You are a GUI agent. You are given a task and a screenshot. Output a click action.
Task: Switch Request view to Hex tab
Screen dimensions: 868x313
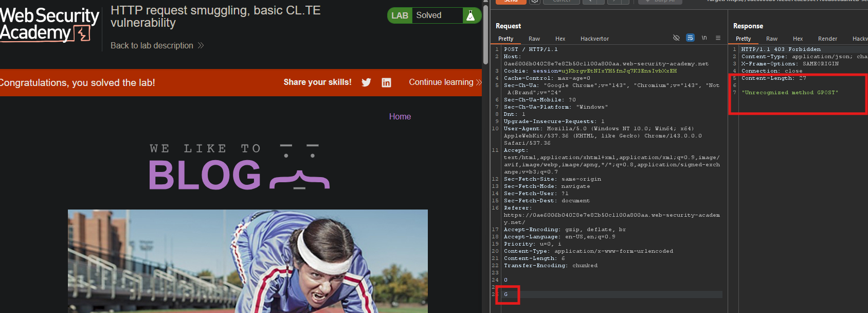pos(560,39)
